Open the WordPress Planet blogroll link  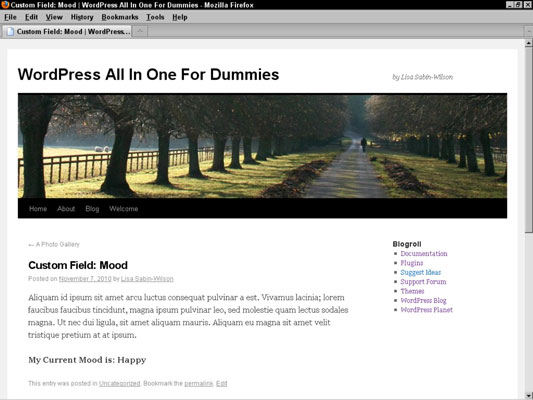coord(427,310)
